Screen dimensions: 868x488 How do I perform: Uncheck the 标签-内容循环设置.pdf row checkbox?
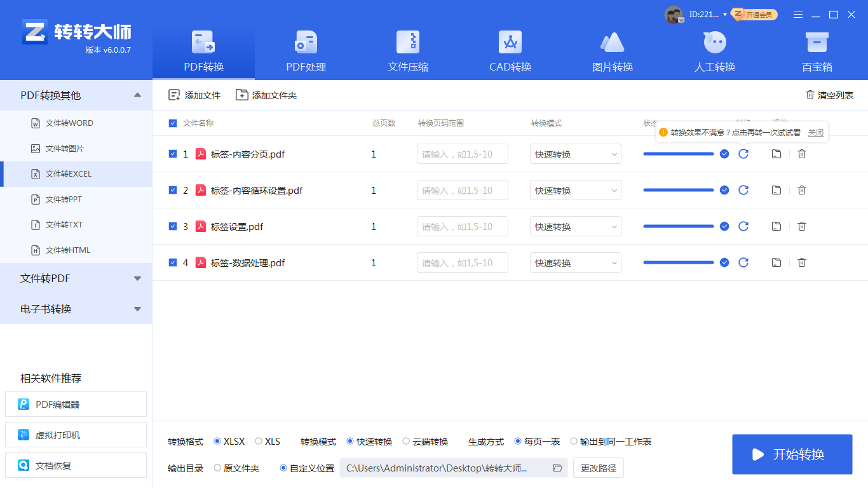point(172,190)
